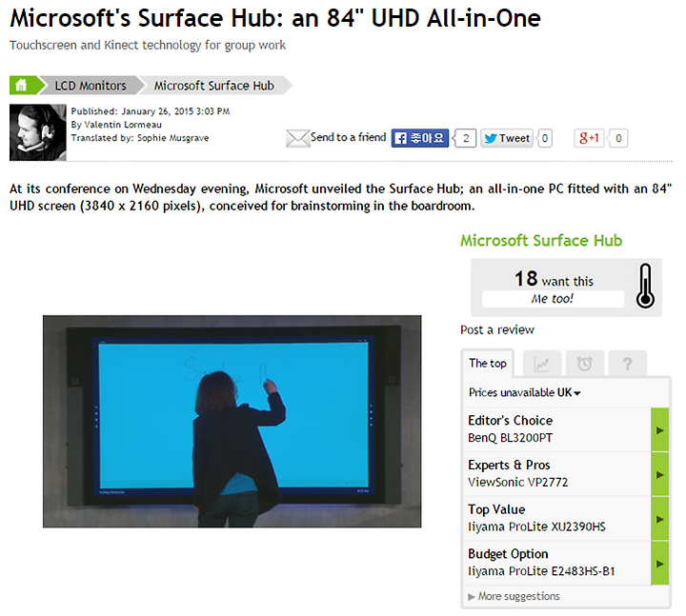Select The top tab
The width and height of the screenshot is (686, 616).
[x=488, y=364]
